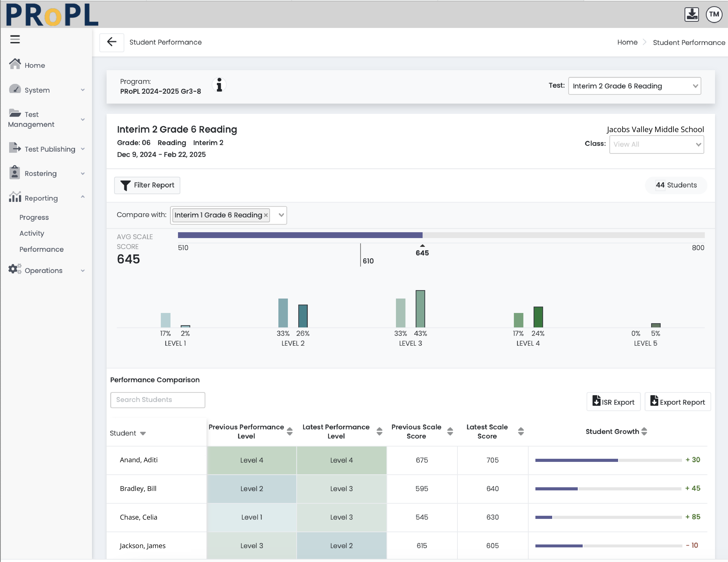Open the TM user avatar menu
728x562 pixels.
[x=714, y=14]
